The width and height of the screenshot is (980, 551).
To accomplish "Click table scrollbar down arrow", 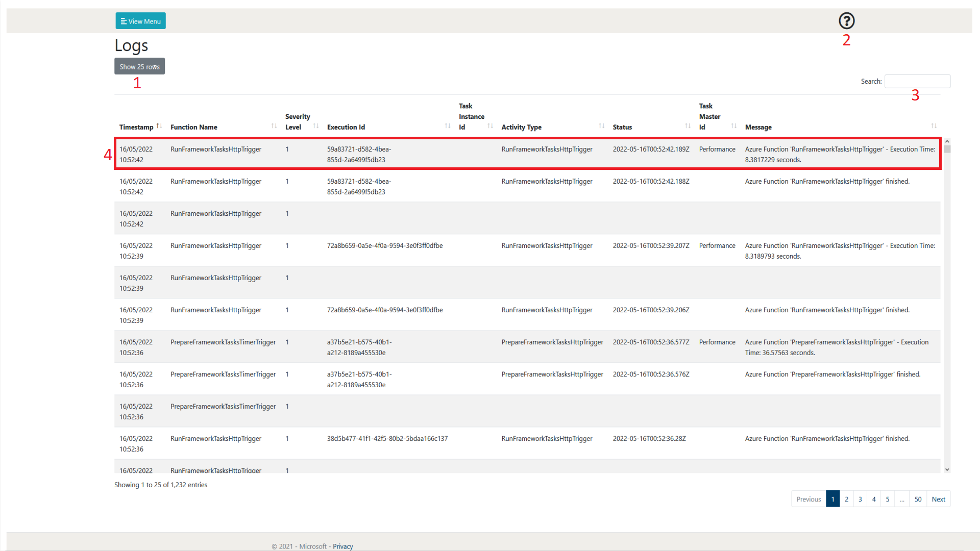I will click(947, 469).
